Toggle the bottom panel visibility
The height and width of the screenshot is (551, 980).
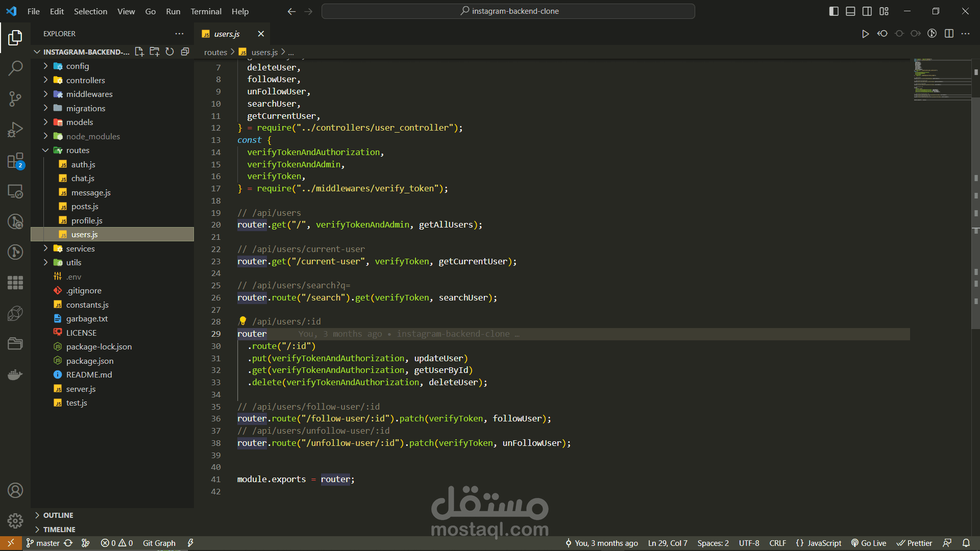pyautogui.click(x=850, y=11)
